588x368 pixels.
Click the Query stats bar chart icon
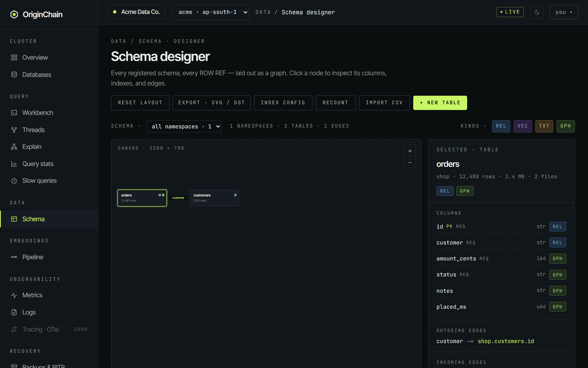click(14, 164)
